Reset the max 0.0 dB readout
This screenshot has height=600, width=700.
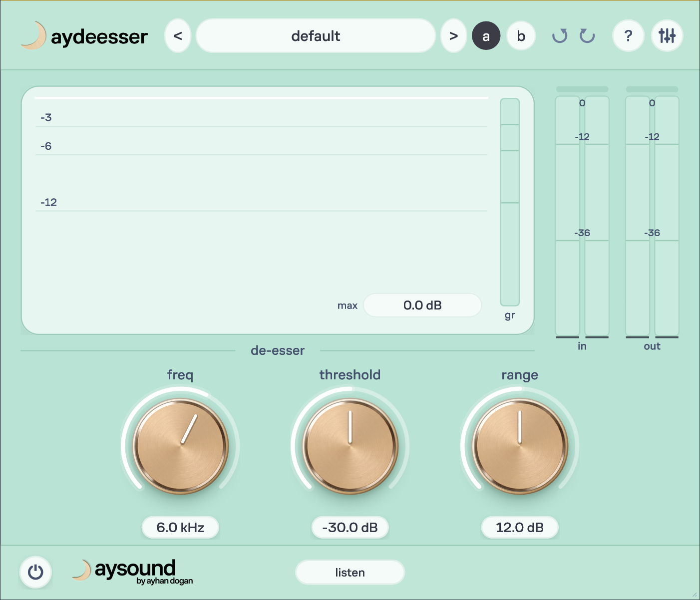pyautogui.click(x=422, y=305)
